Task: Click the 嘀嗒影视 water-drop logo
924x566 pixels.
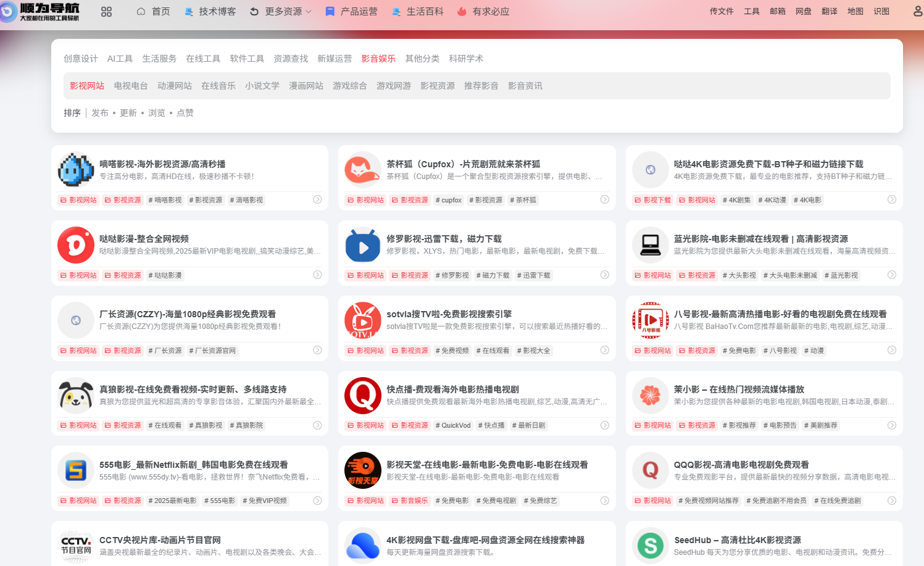Action: [x=75, y=169]
